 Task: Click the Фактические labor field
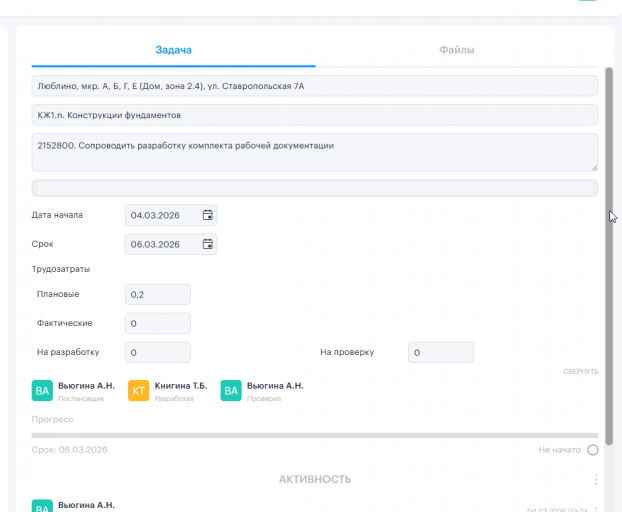pyautogui.click(x=158, y=323)
